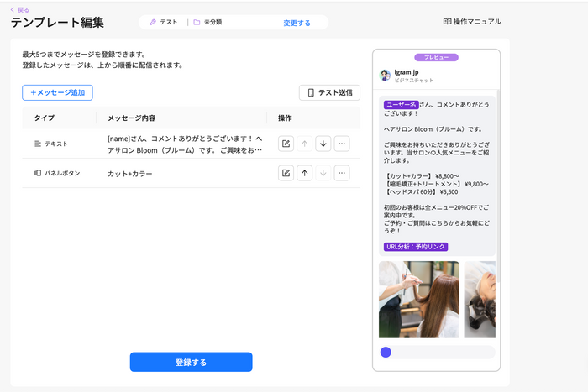This screenshot has width=588, height=392.
Task: Click the first hair salon preview image
Action: [x=418, y=300]
